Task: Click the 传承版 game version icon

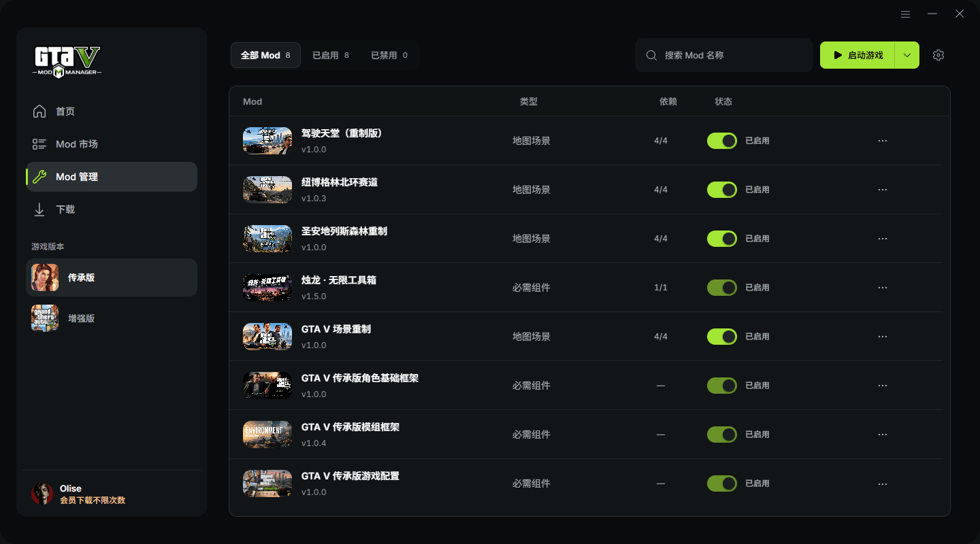Action: 45,277
